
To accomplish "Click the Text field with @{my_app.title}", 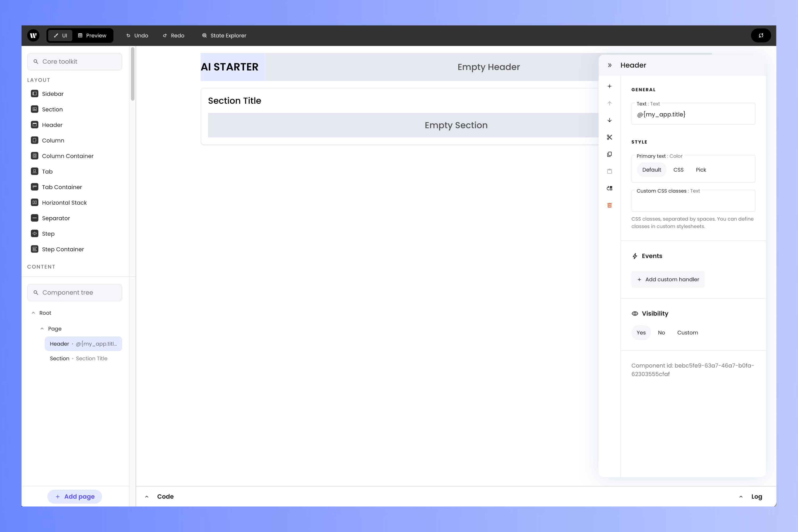I will [x=693, y=114].
